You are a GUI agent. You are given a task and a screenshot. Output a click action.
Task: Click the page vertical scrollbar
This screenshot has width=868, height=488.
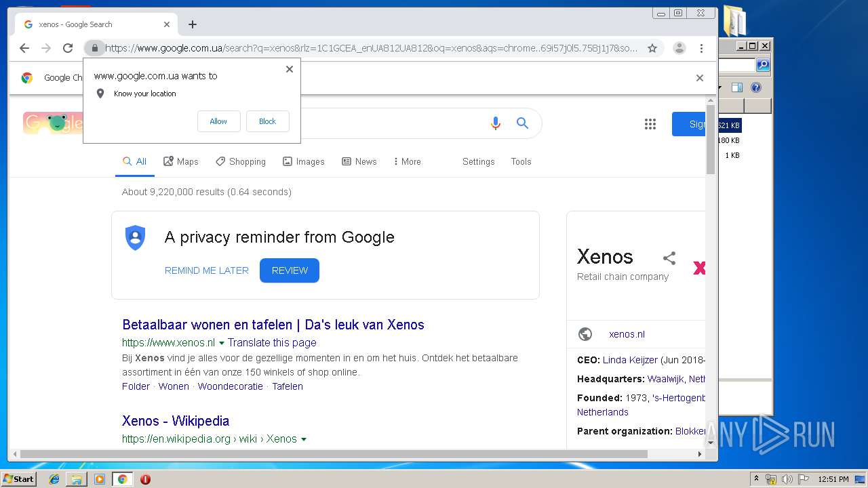click(711, 140)
